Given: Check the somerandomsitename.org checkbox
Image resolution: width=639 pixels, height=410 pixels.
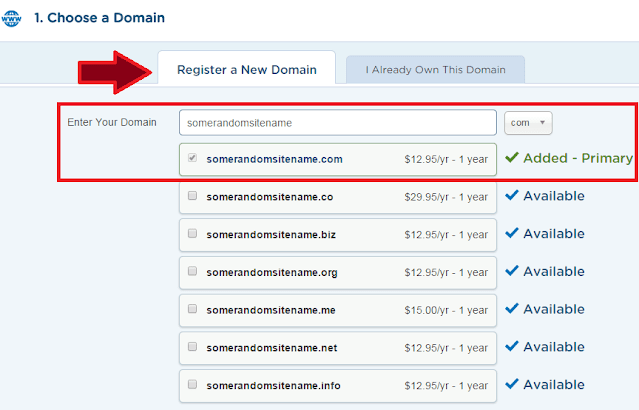Looking at the screenshot, I should point(192,271).
